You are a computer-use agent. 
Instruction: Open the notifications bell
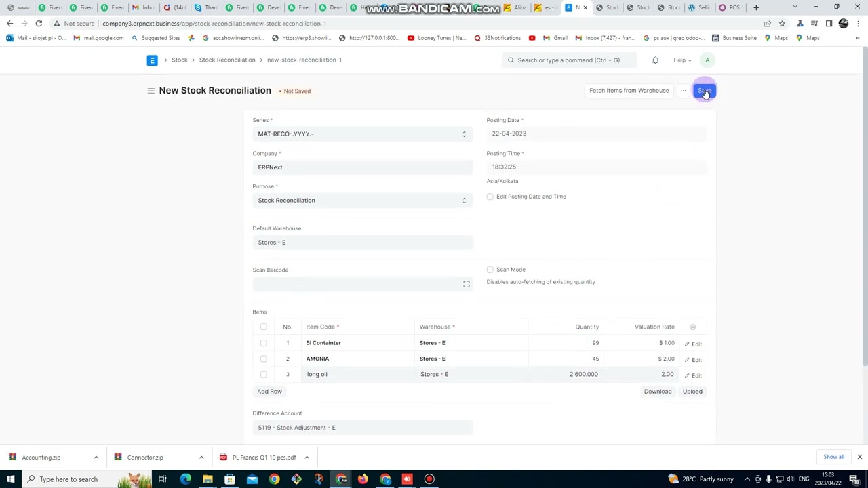pos(655,60)
